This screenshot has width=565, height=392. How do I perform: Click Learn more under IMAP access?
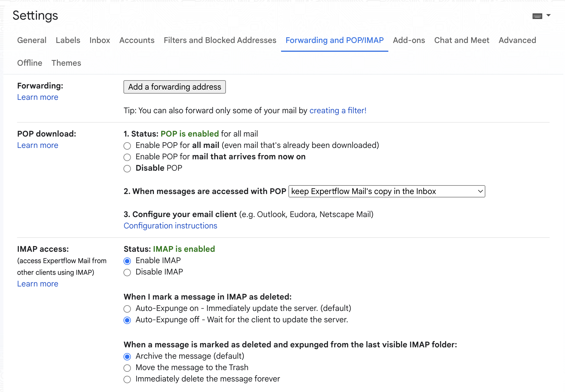(x=38, y=284)
